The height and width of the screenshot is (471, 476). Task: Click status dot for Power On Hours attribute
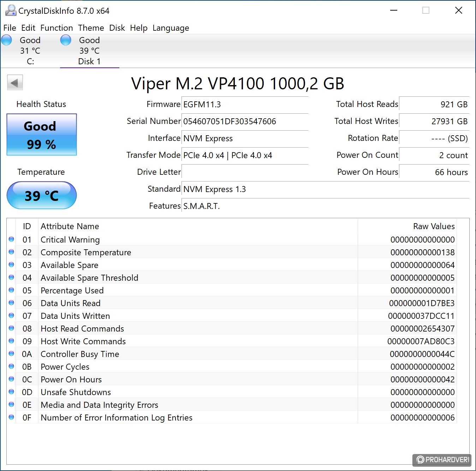click(11, 379)
